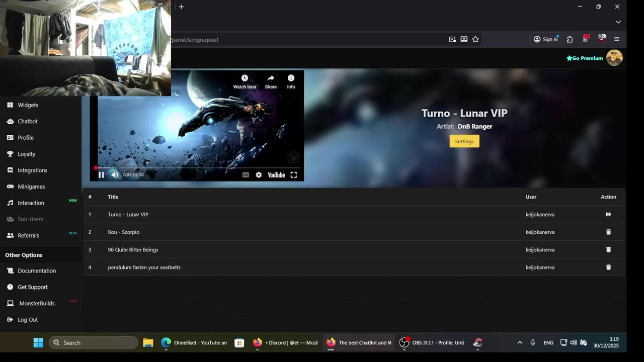Image resolution: width=644 pixels, height=362 pixels.
Task: Open the browser Extensions puzzle icon
Action: 570,39
